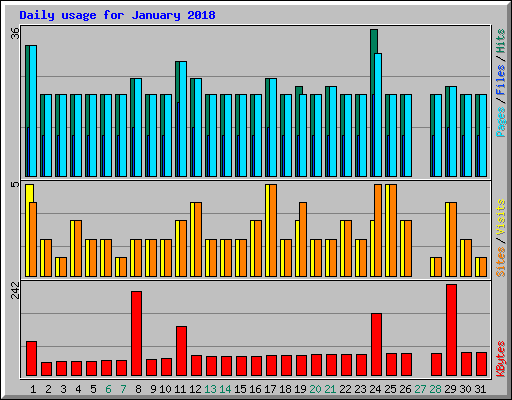Click the 'Hits' legend label

pos(501,41)
